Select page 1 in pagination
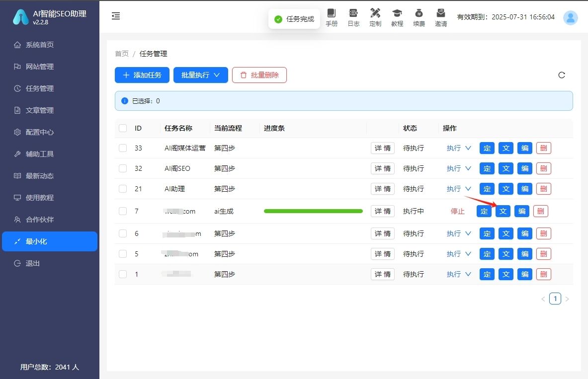588x379 pixels. point(555,299)
